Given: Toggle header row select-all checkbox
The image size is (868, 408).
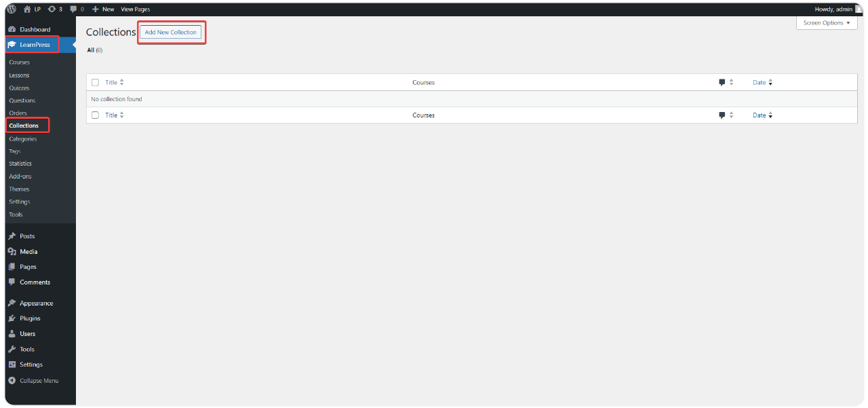Looking at the screenshot, I should [95, 82].
